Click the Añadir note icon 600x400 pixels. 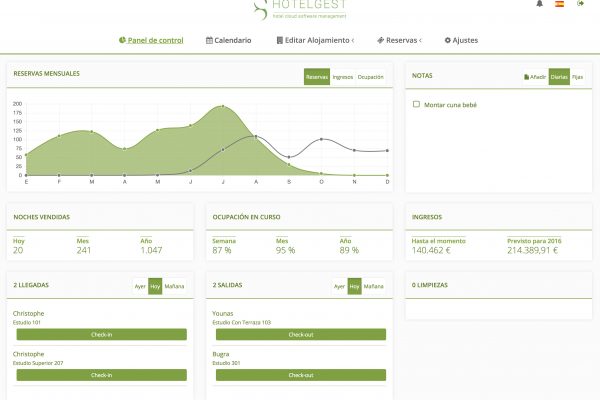coord(527,76)
